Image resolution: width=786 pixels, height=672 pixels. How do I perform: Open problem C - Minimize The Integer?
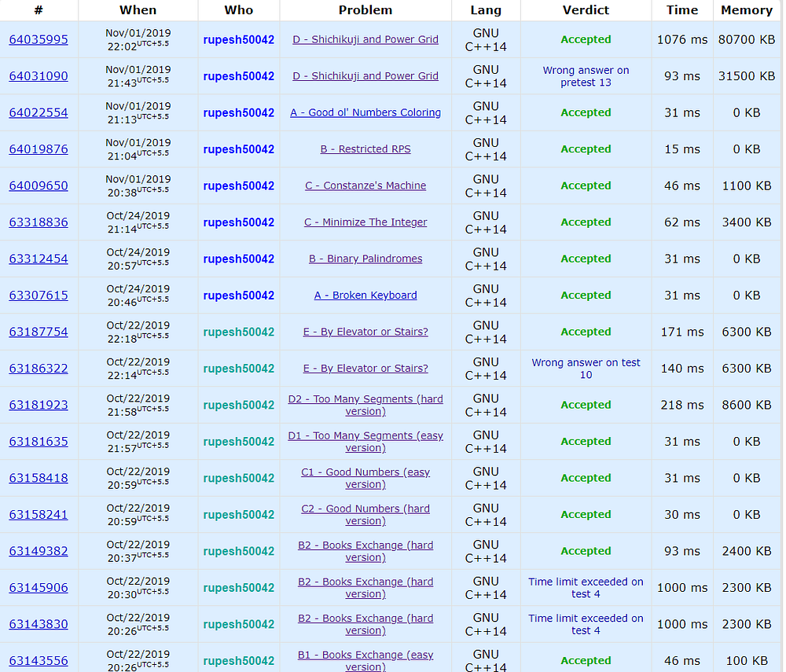[x=365, y=222]
